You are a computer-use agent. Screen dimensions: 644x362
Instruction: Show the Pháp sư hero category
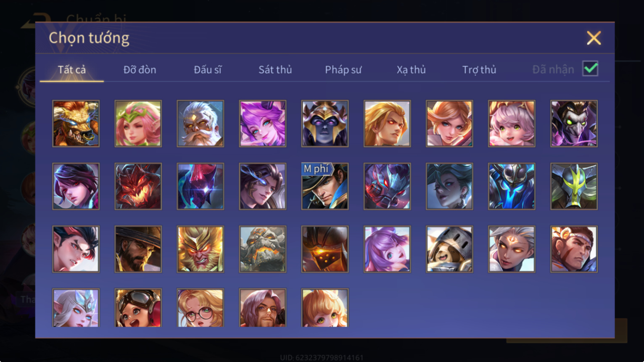343,70
